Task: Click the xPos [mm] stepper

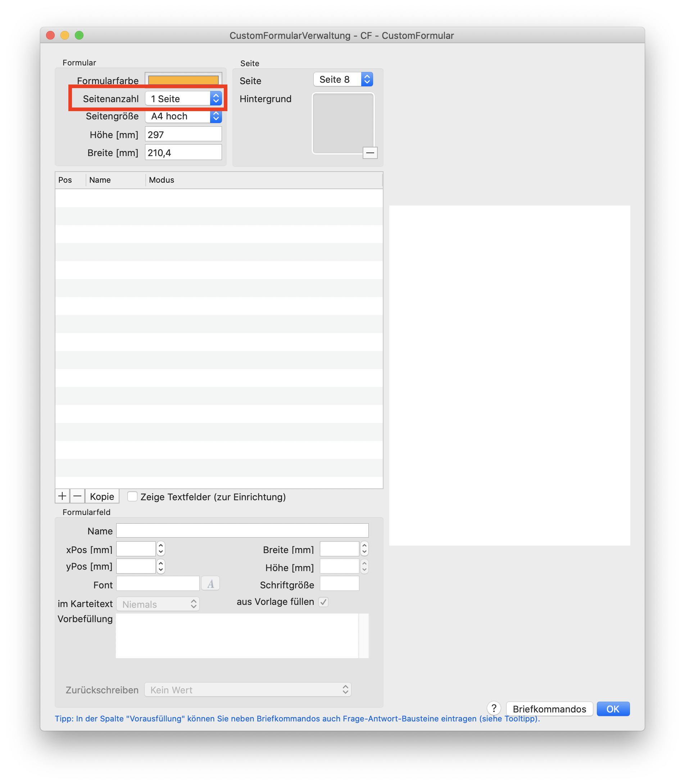Action: tap(161, 549)
